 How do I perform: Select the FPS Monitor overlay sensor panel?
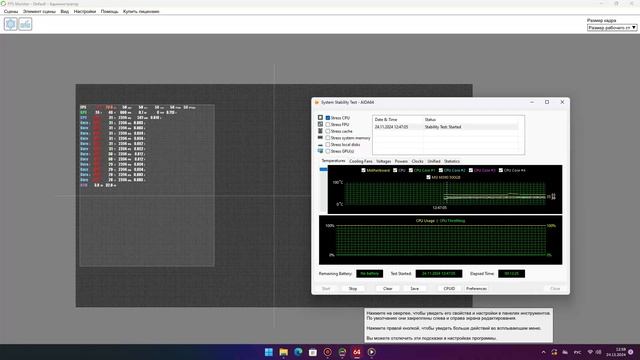[147, 185]
